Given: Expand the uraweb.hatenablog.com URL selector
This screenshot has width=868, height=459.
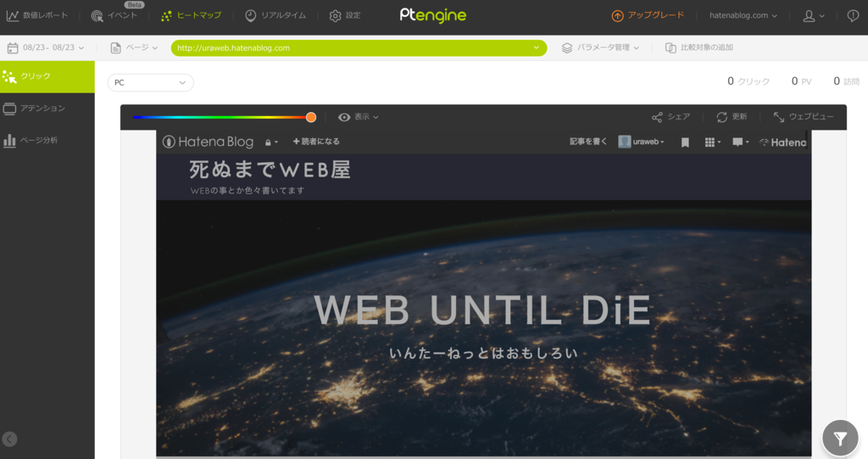Looking at the screenshot, I should click(359, 48).
